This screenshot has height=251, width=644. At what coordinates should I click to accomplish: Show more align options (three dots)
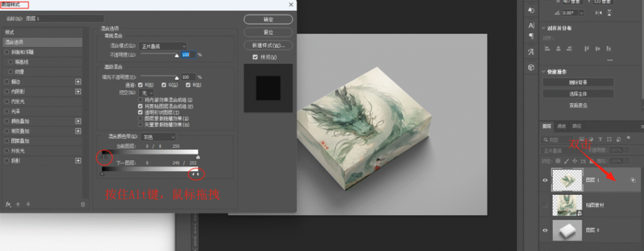[609, 60]
